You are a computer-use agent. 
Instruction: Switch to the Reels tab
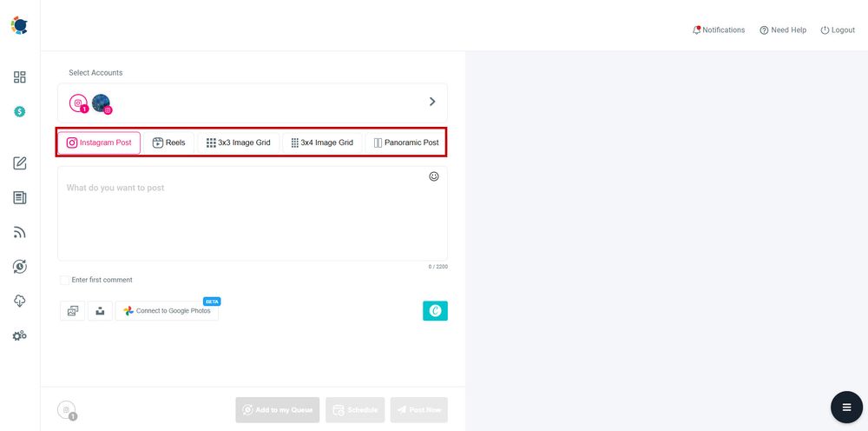(x=168, y=143)
